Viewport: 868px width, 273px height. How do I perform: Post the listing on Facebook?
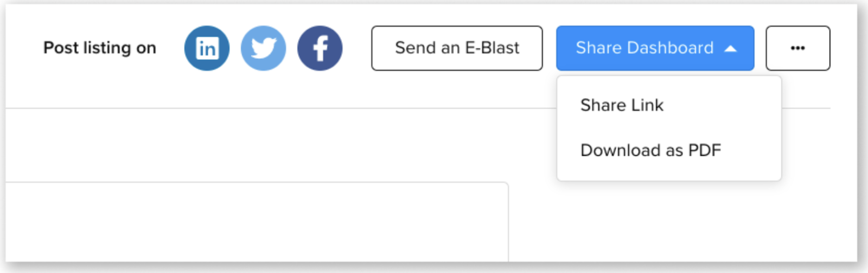[x=320, y=48]
